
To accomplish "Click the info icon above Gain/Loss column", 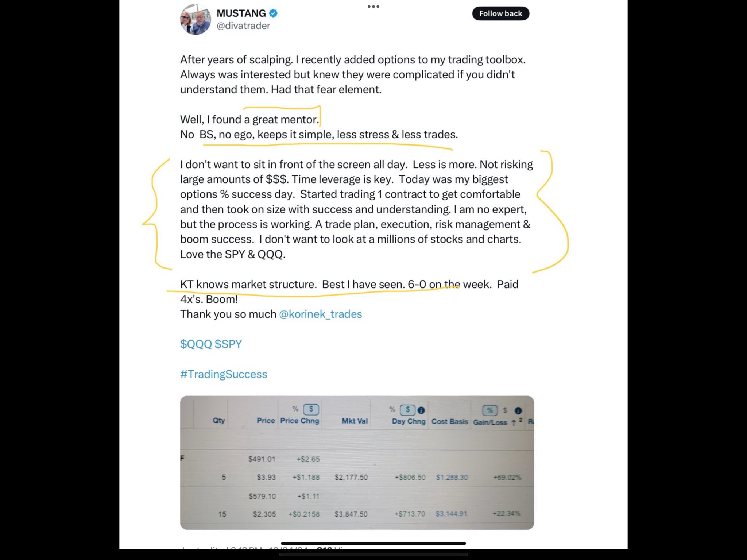I will click(518, 410).
